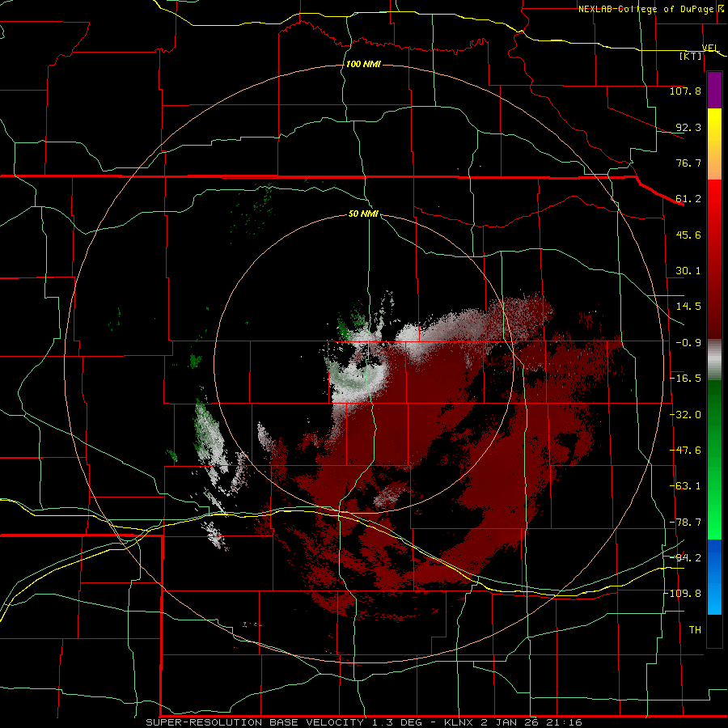Click the 45.6 scale value
The height and width of the screenshot is (728, 728).
(x=688, y=235)
